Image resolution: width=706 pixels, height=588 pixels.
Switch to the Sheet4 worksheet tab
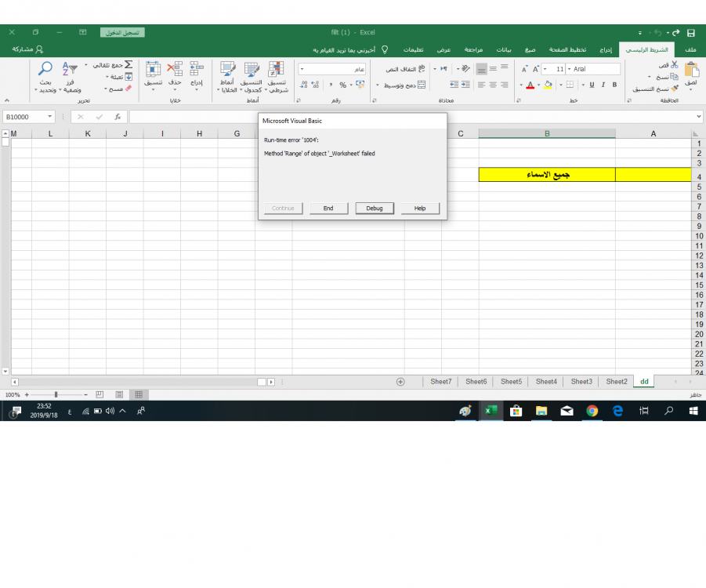[546, 382]
